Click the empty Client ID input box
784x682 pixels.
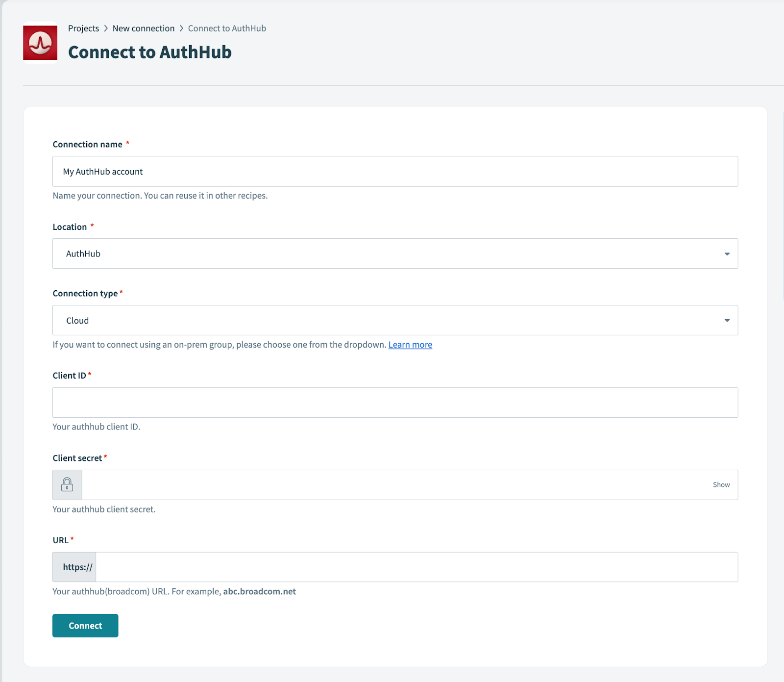tap(392, 402)
